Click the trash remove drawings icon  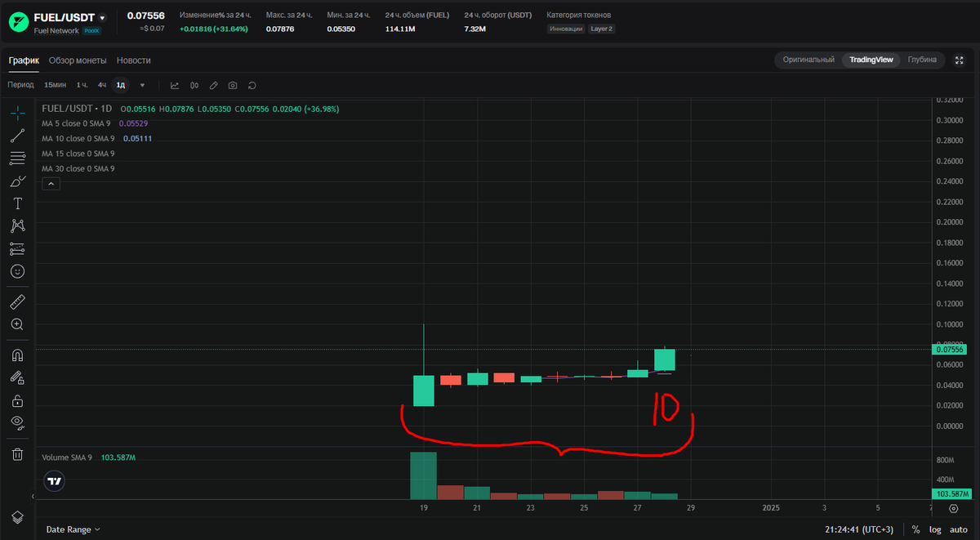[x=17, y=454]
